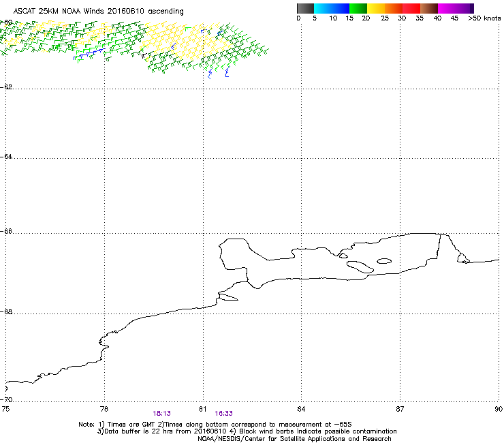Viewport: 504px width, 443px height.
Task: Click the 'NOAA/NESDIS/Center for Satellite Applications and Research' credit
Action: coord(294,439)
